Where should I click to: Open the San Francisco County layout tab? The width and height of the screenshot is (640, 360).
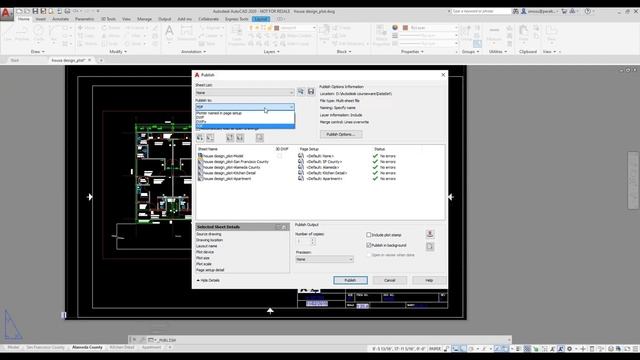(45, 347)
